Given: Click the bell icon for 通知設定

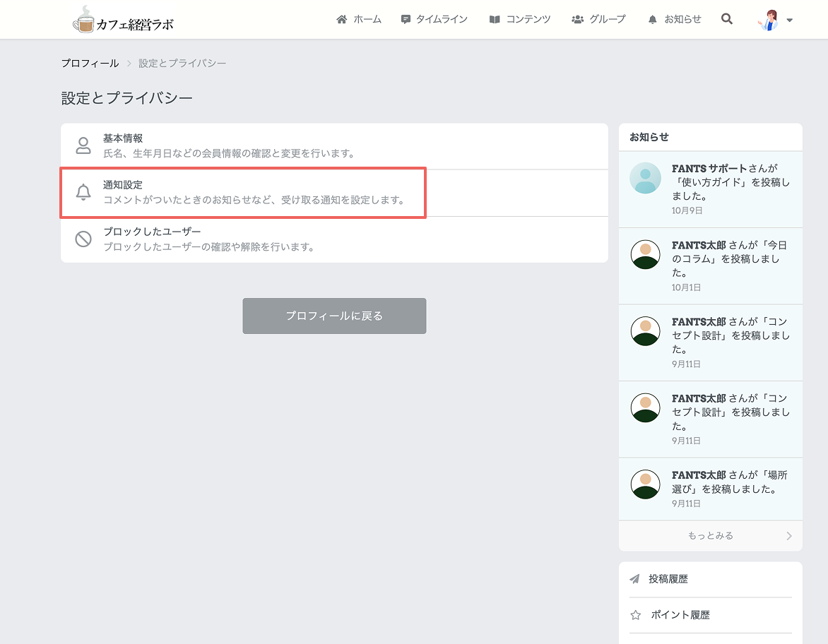Looking at the screenshot, I should [x=83, y=192].
